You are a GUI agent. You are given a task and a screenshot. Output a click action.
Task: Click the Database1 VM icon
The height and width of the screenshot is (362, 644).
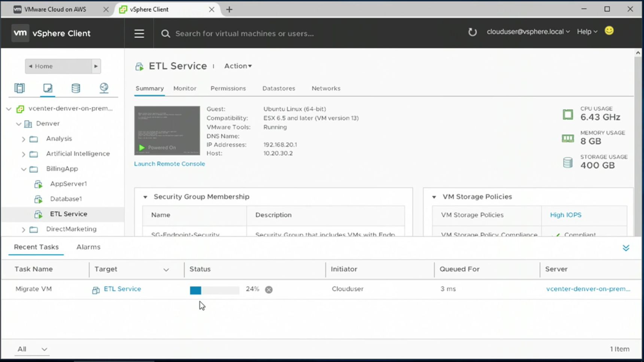tap(38, 199)
